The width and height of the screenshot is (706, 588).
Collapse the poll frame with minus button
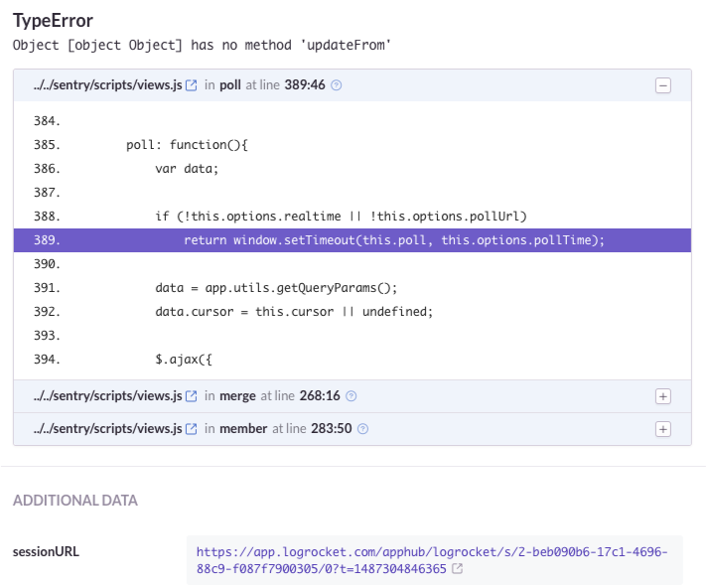point(663,85)
